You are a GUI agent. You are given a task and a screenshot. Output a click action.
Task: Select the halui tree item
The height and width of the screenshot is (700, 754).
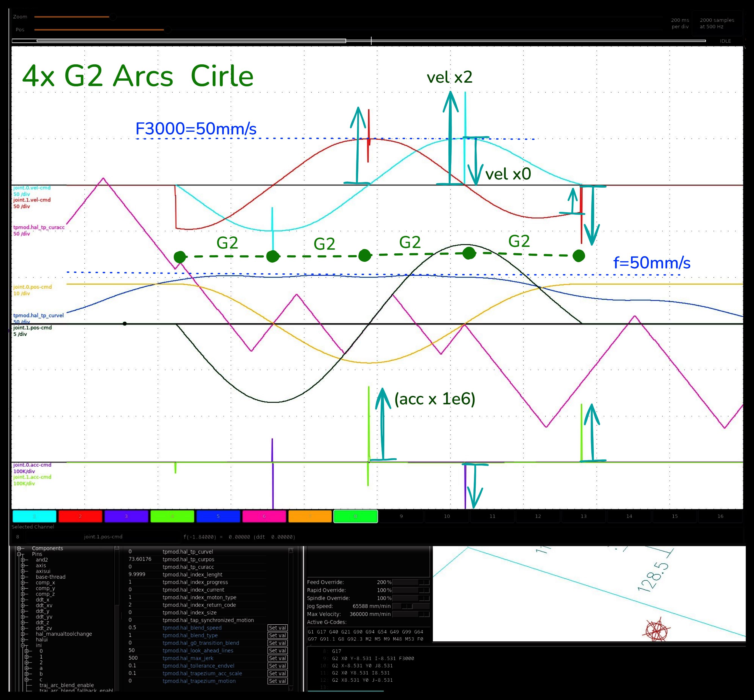(42, 639)
